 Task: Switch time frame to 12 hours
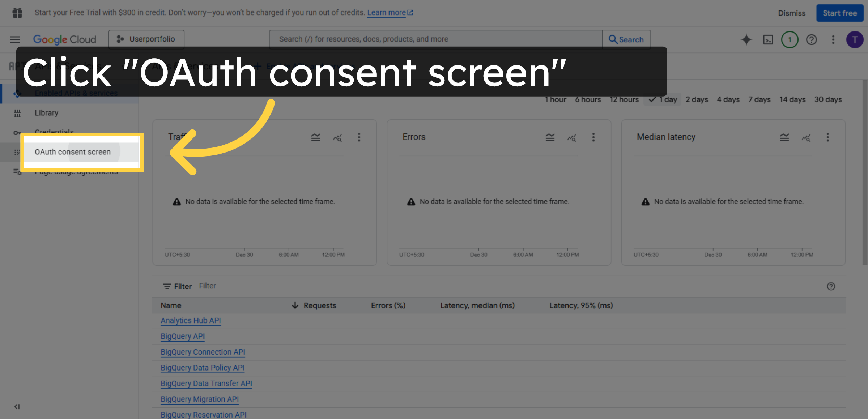point(624,99)
